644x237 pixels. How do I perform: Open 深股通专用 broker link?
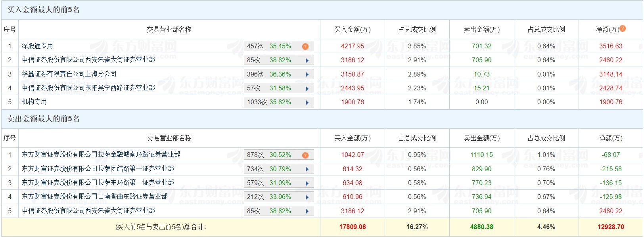[x=37, y=46]
